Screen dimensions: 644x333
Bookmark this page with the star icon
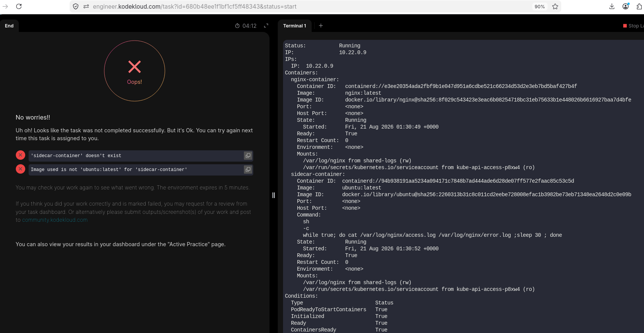555,6
